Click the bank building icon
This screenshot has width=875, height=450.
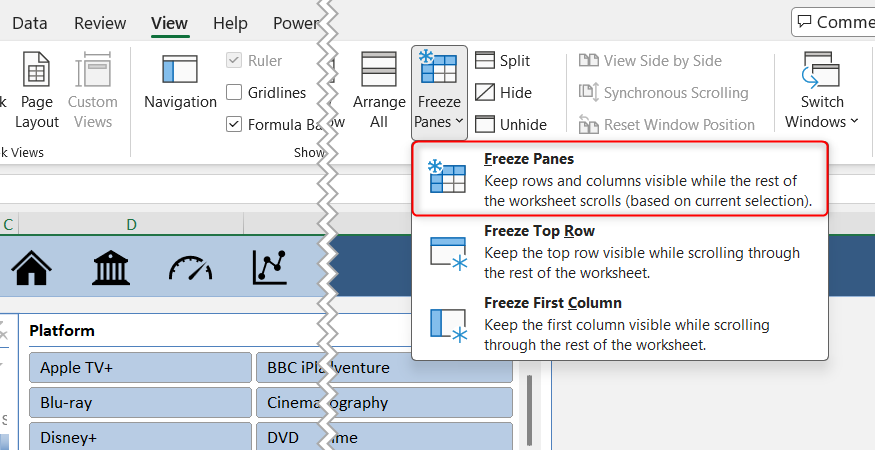110,267
